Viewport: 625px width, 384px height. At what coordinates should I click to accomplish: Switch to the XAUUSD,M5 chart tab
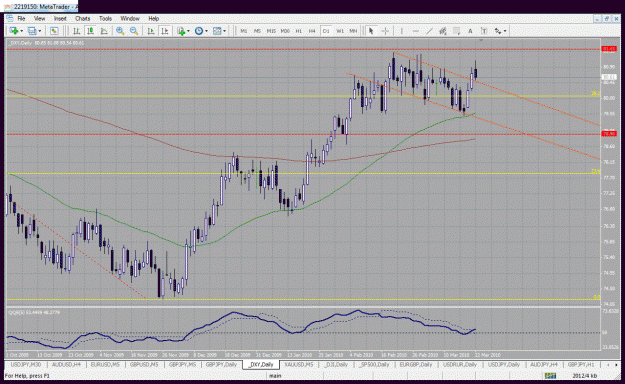pos(299,364)
